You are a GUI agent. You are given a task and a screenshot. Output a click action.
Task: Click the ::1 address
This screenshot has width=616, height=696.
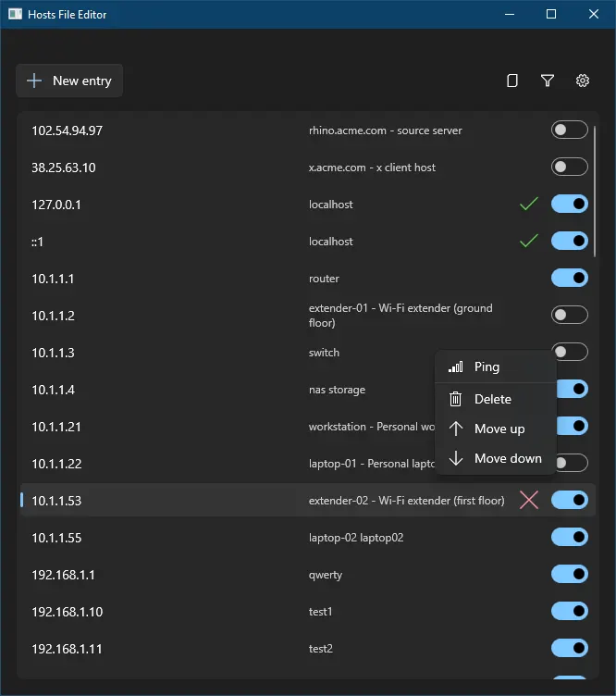(37, 242)
